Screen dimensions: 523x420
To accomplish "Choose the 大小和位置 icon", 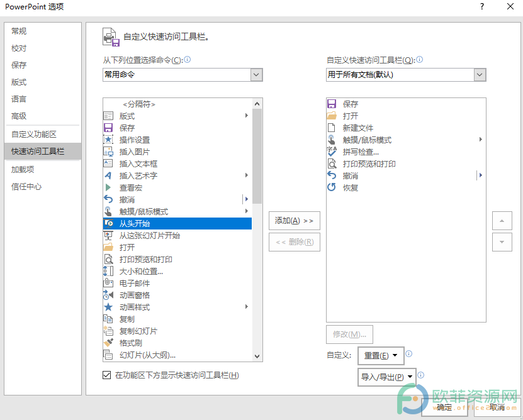I will click(108, 271).
